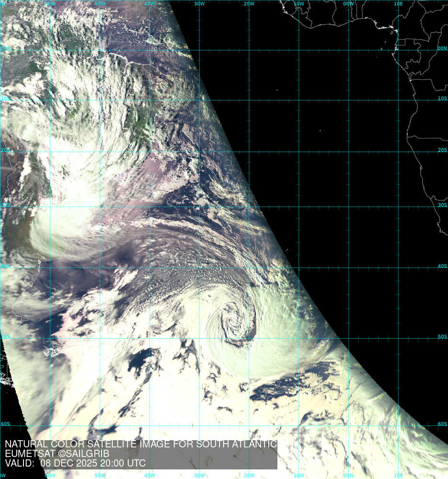Click the "00W" longitude label along the bottom

(348, 475)
